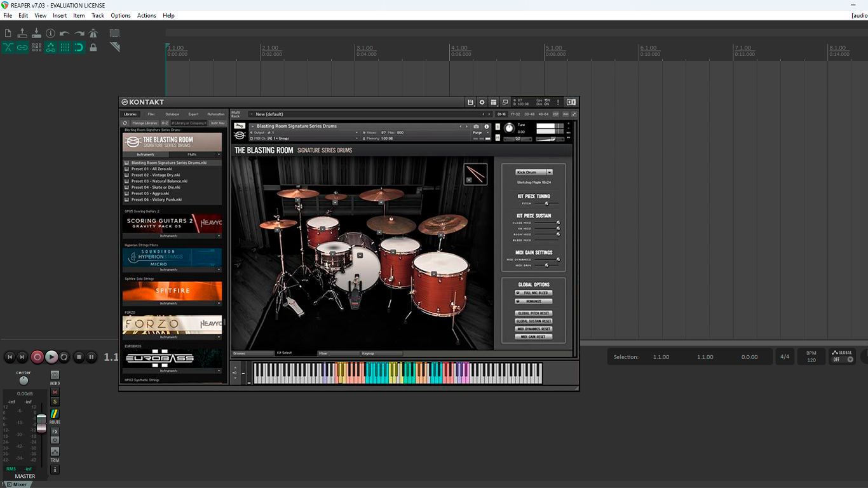868x488 pixels.
Task: Pause playback with the transport pause button
Action: tap(92, 357)
